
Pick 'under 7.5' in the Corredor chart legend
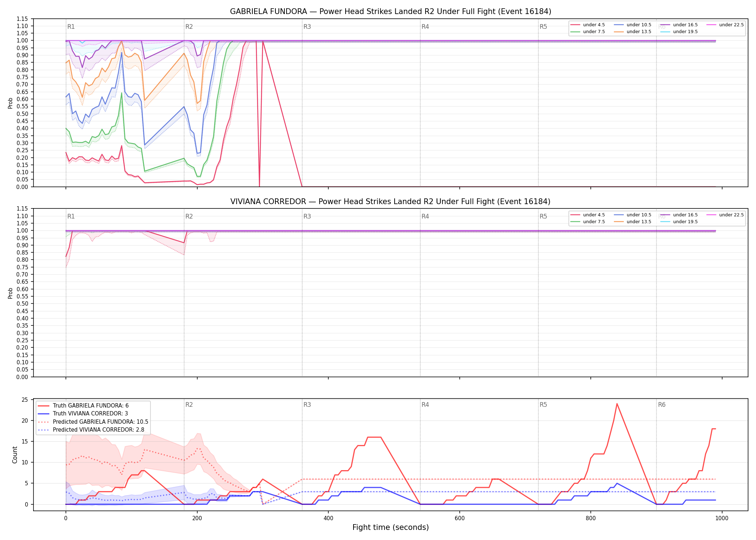[x=588, y=222]
